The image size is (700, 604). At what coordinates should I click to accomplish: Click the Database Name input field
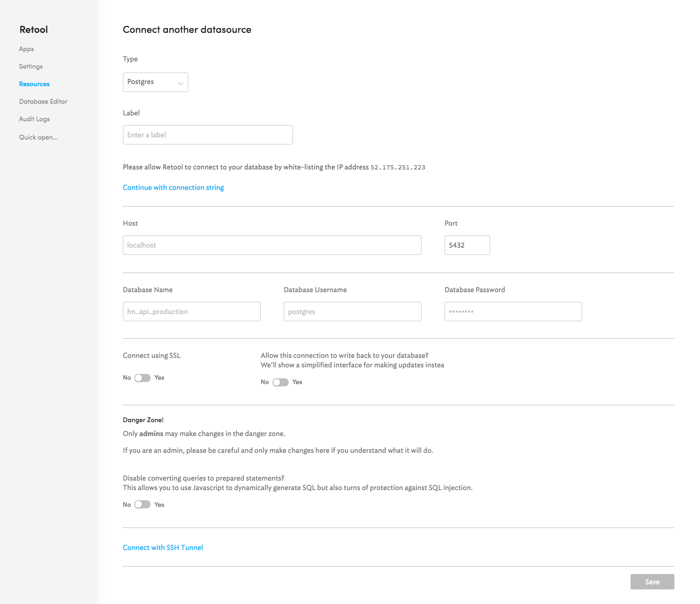pos(192,311)
